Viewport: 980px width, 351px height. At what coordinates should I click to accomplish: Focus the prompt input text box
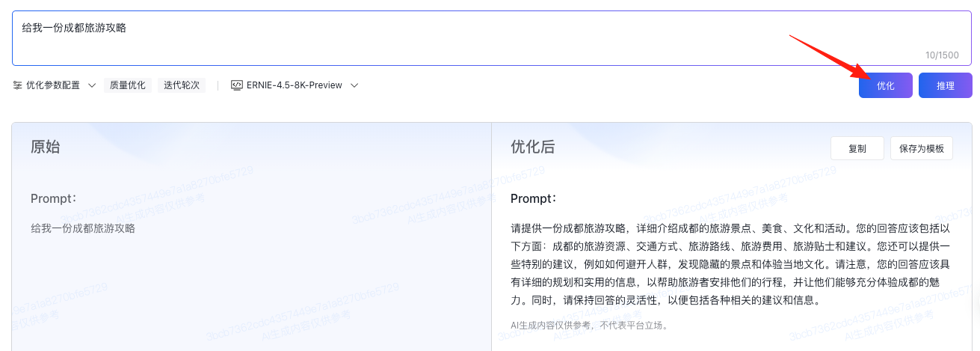490,38
